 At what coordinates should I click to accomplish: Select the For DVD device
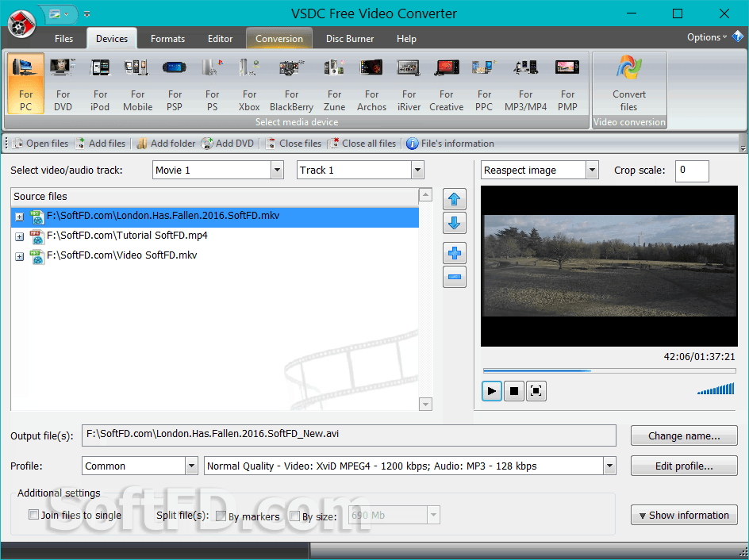click(x=63, y=83)
